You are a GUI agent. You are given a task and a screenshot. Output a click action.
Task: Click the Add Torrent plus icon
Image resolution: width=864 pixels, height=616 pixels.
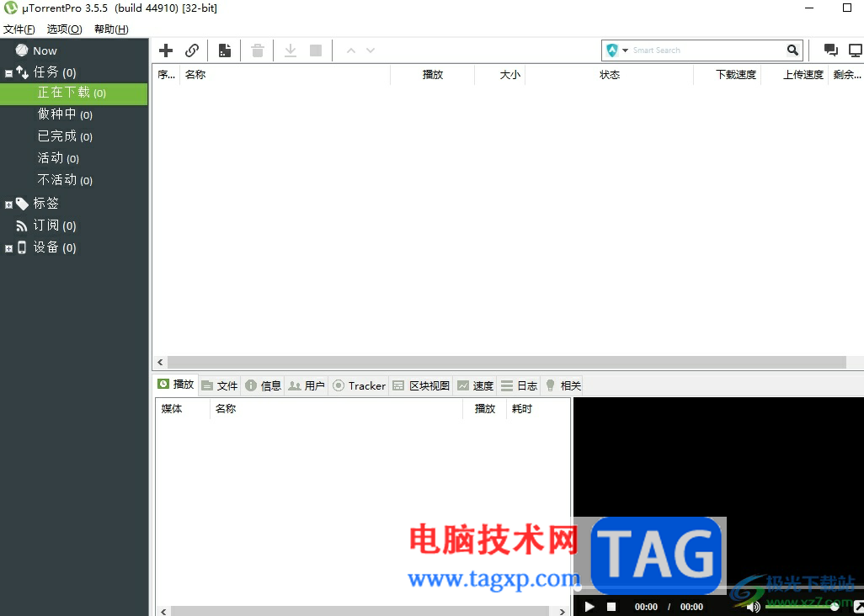pyautogui.click(x=166, y=50)
